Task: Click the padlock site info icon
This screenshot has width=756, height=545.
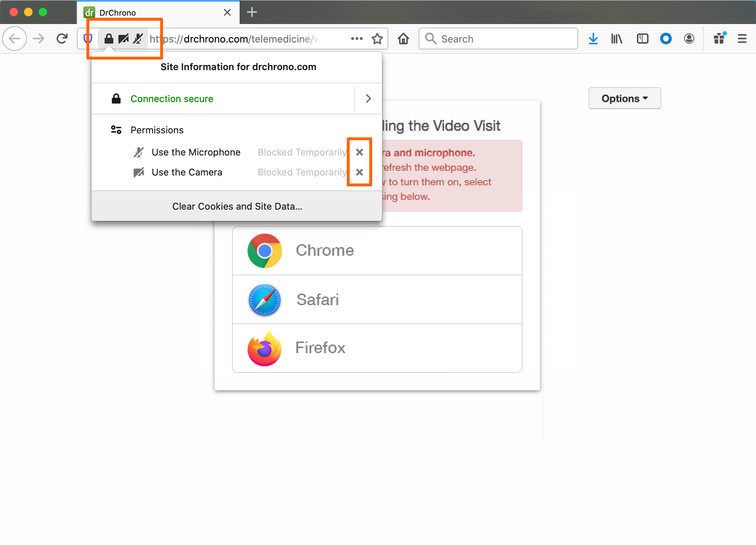Action: [x=109, y=39]
